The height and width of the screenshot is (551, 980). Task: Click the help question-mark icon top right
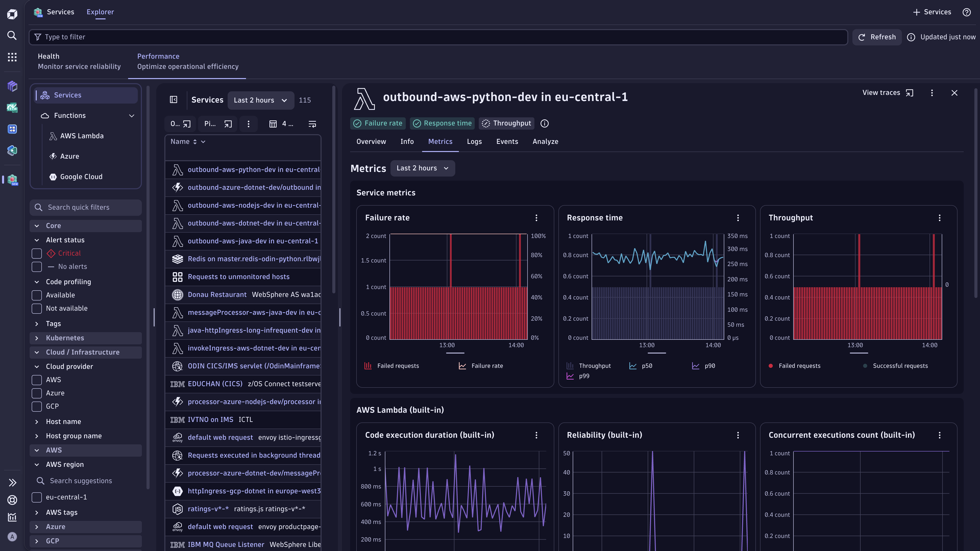click(x=967, y=12)
